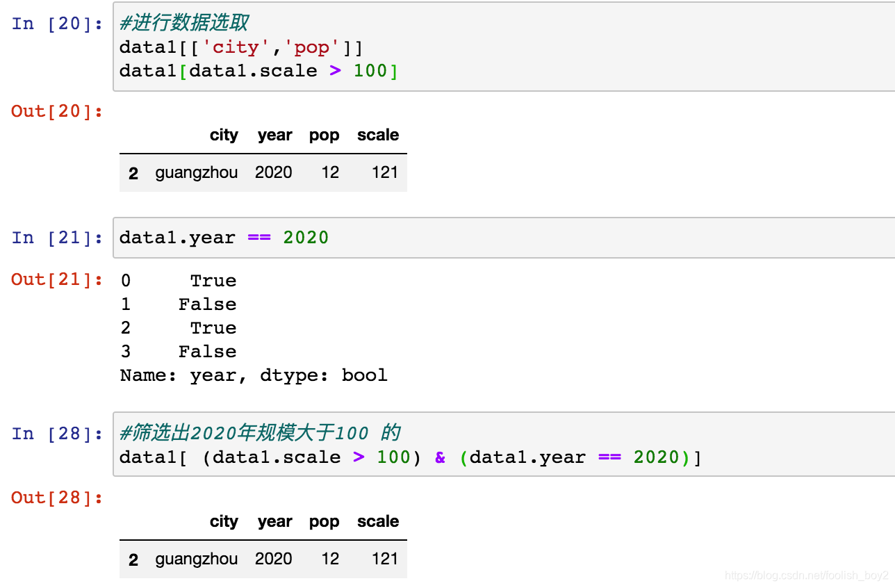The width and height of the screenshot is (895, 588).
Task: Select row index 2 in Out[28] table
Action: 133,560
